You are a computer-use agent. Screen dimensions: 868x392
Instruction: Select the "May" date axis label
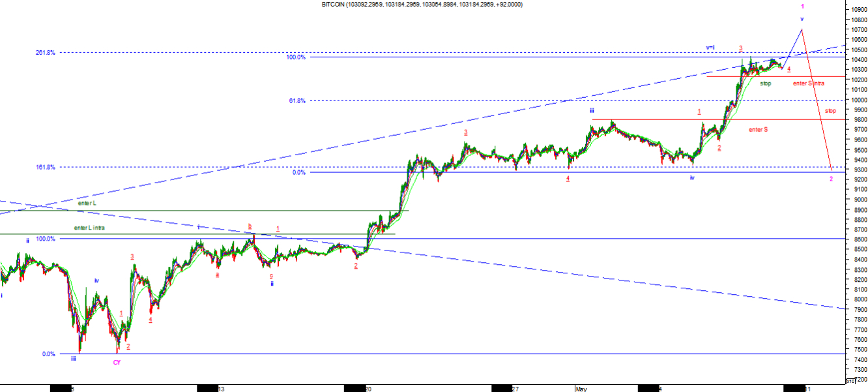[x=581, y=389]
